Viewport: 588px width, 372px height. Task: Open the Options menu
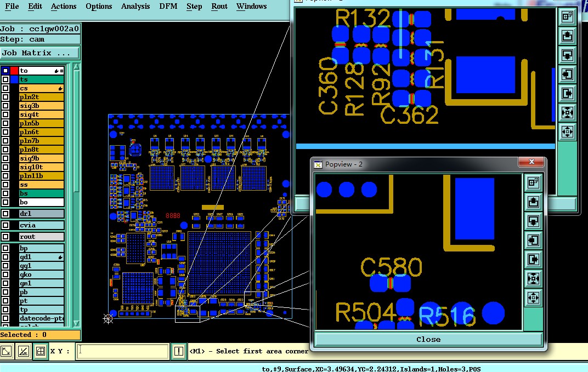point(99,7)
